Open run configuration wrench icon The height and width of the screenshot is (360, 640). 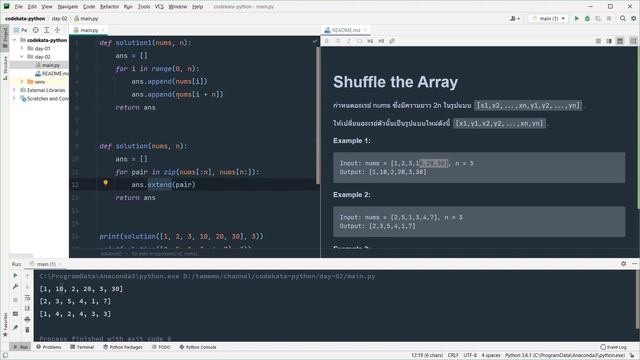pos(16,287)
